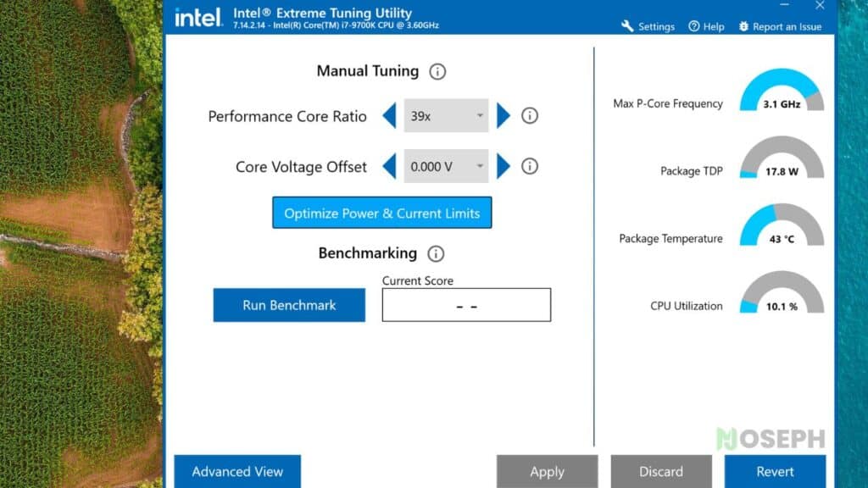Click the Benchmarking info icon
Image resolution: width=868 pixels, height=488 pixels.
tap(436, 253)
